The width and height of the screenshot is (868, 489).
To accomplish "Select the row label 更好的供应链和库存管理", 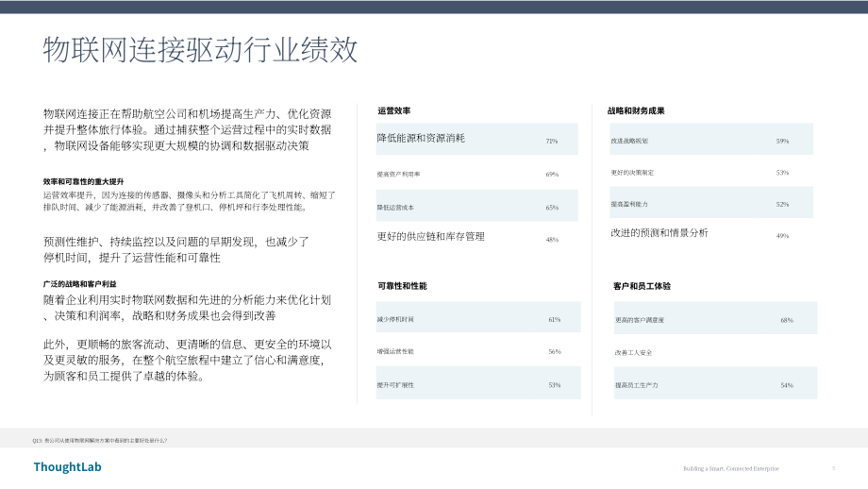I will [x=431, y=236].
